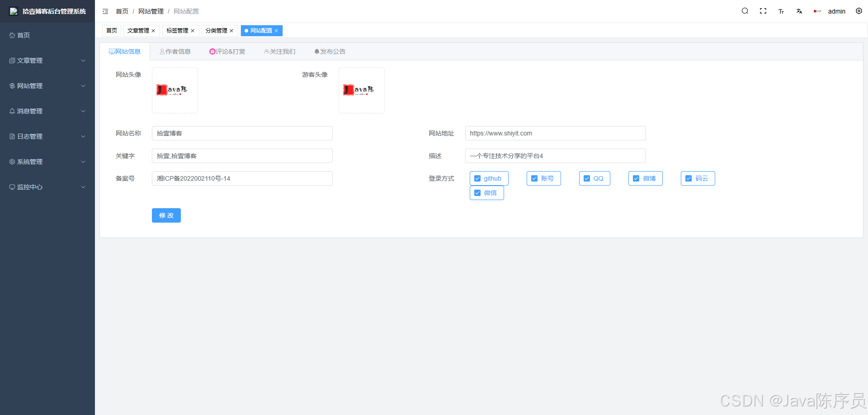Go to 首页 in breadcrumb
Screen dimensions: 868x415
coord(122,11)
